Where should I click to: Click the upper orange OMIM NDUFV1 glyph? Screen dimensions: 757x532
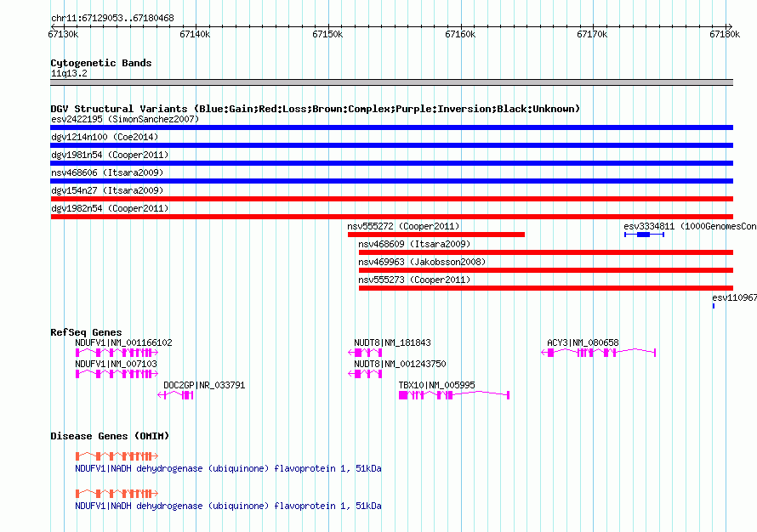(x=117, y=456)
